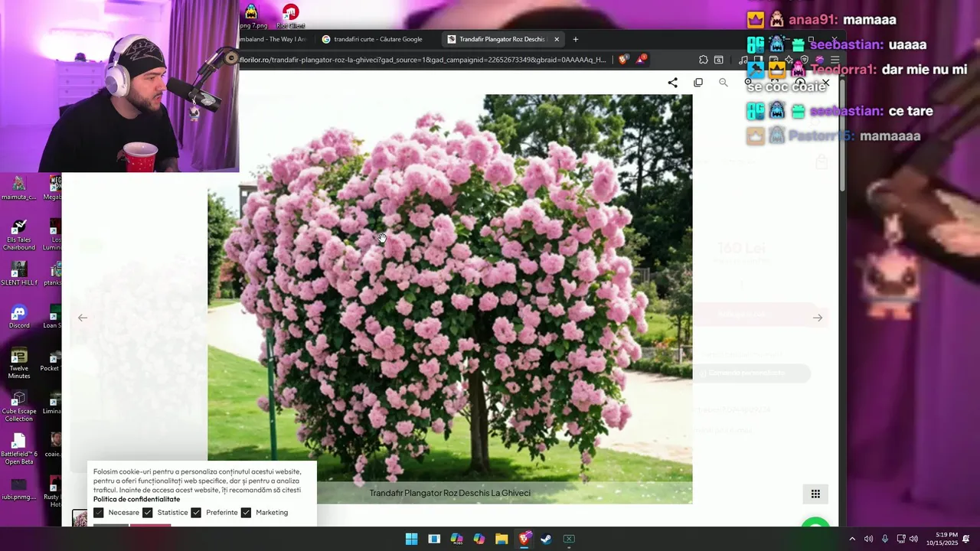
Task: Open a new browser tab with plus button
Action: pos(576,39)
